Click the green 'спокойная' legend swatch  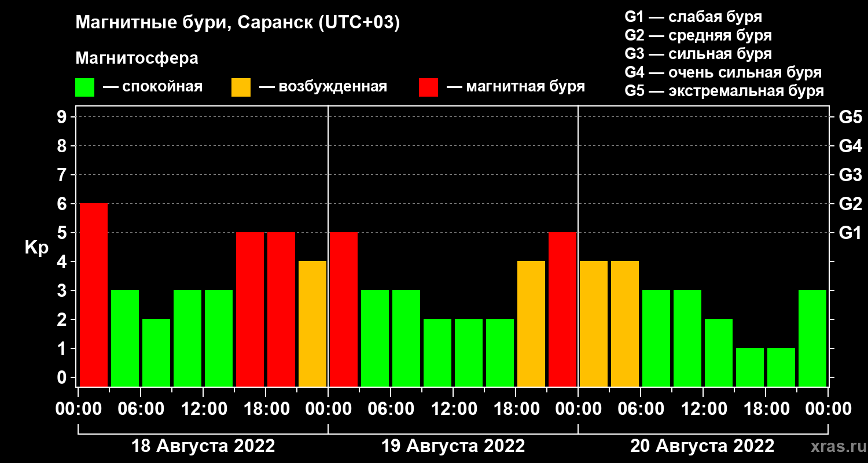pos(84,87)
